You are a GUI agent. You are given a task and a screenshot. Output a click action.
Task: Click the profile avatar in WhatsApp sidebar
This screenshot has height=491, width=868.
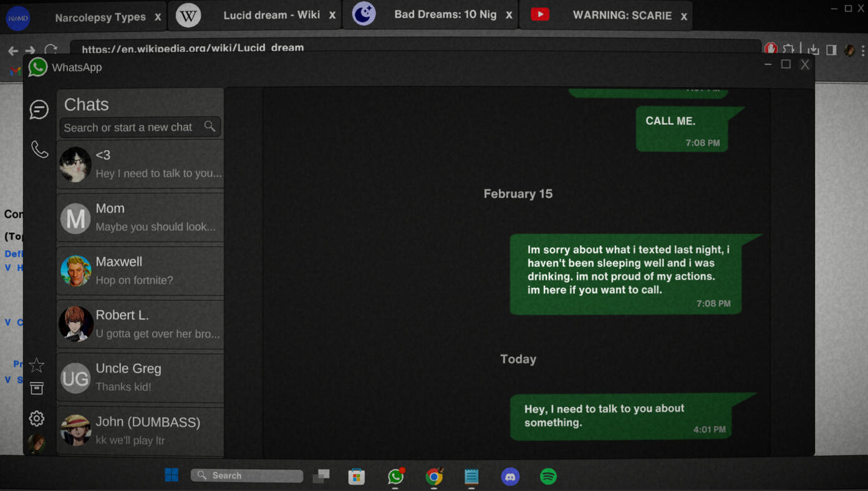(37, 443)
